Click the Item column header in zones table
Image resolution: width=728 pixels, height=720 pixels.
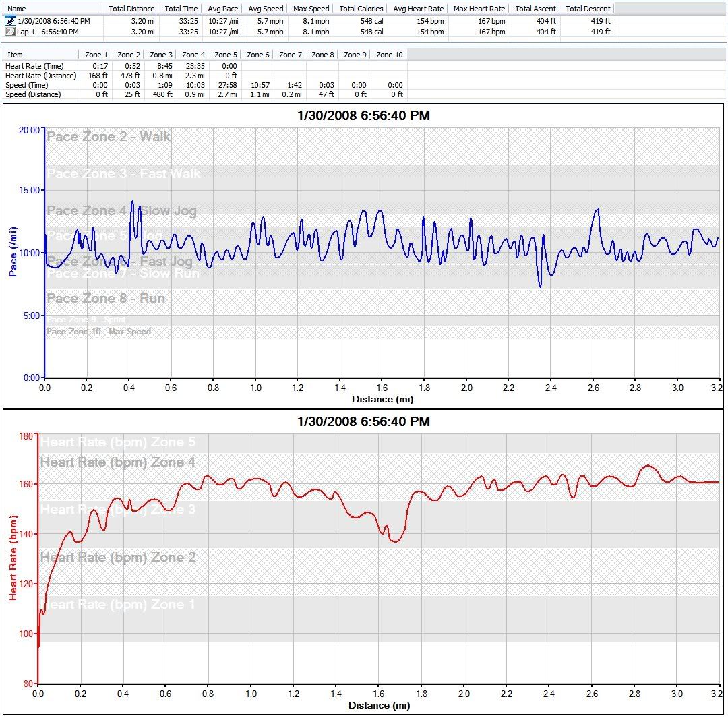coord(15,55)
